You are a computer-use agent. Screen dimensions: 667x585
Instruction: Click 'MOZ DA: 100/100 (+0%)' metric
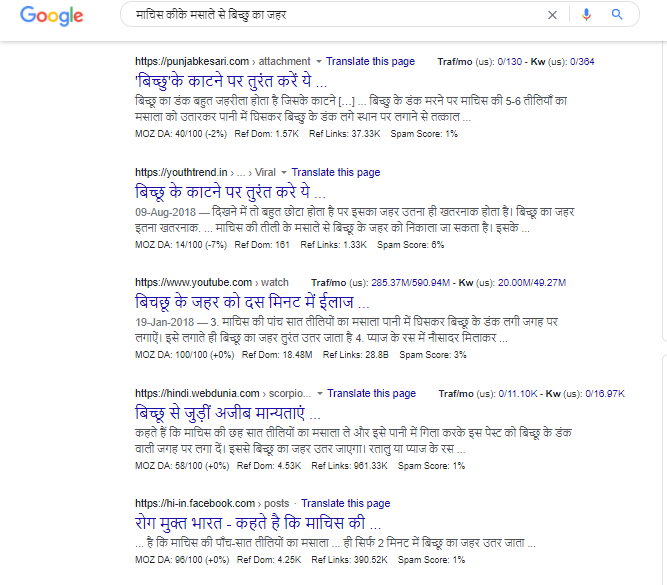[185, 355]
